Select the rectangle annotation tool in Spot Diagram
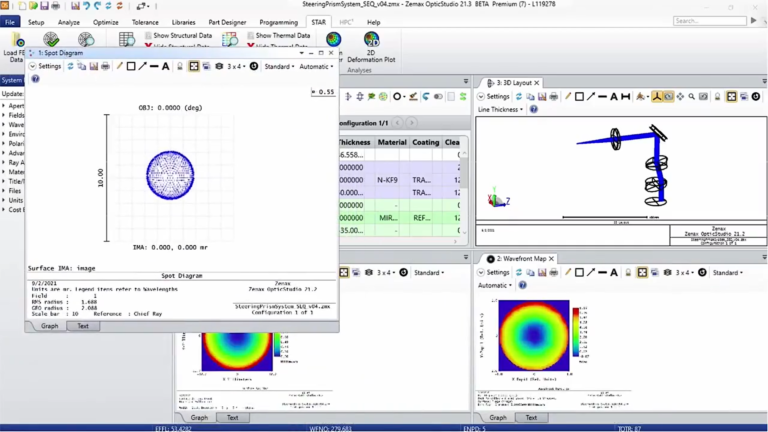The image size is (768, 432). [131, 66]
